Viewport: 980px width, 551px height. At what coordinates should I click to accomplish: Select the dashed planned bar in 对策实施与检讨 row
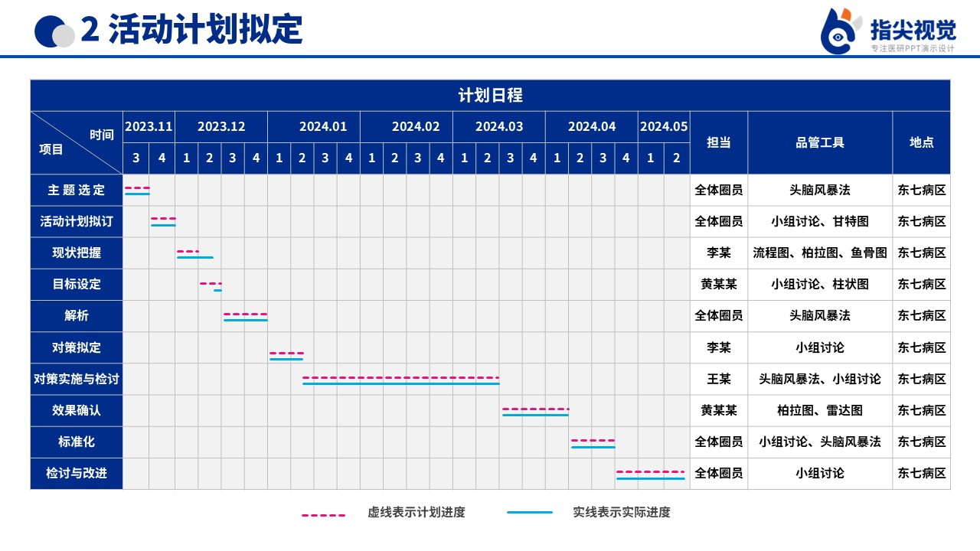click(400, 377)
